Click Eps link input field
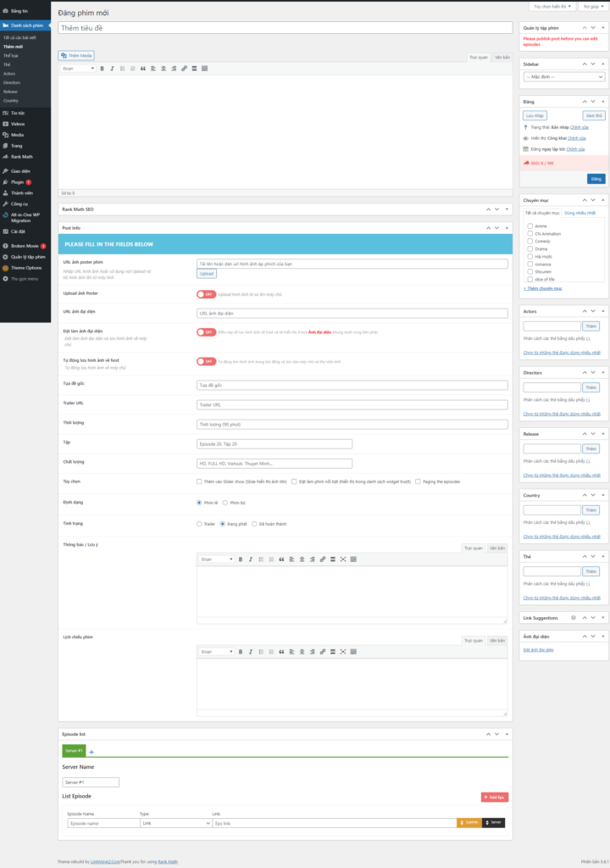This screenshot has width=610, height=868. pyautogui.click(x=335, y=823)
